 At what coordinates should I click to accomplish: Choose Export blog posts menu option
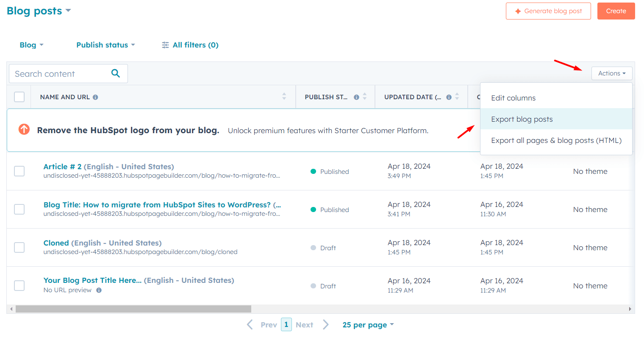pos(522,119)
